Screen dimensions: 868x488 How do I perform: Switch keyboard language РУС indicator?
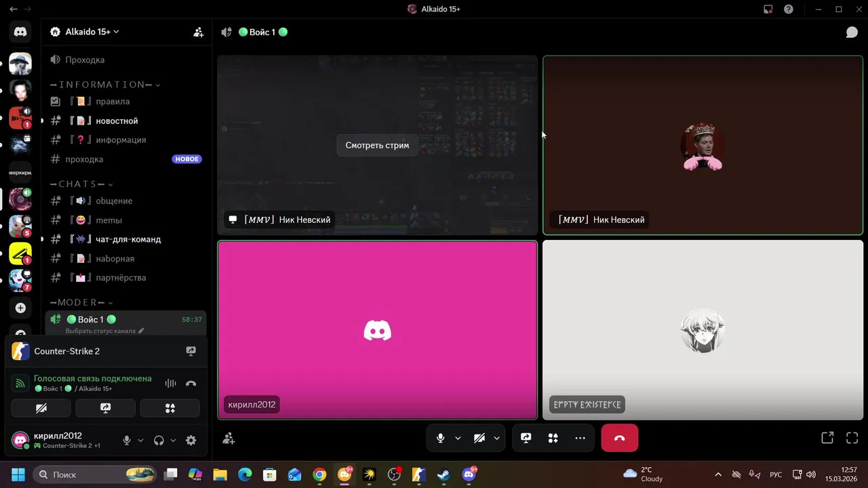click(x=776, y=474)
